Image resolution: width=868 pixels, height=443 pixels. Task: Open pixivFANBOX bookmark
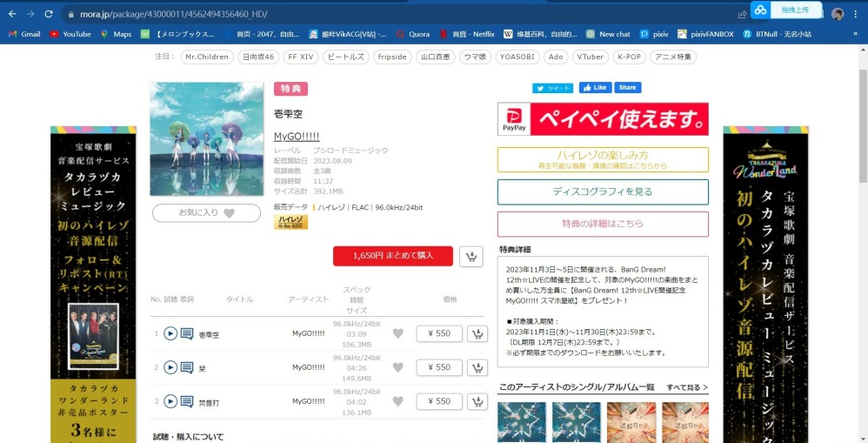(706, 34)
